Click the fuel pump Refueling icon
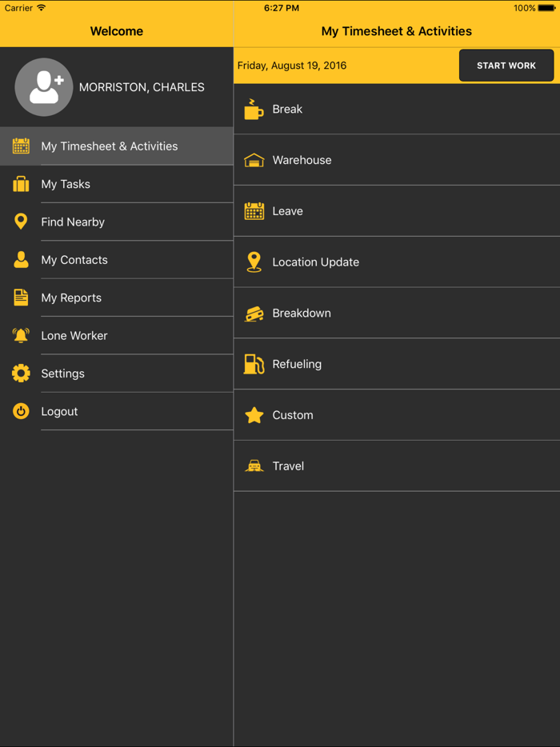 (x=254, y=364)
